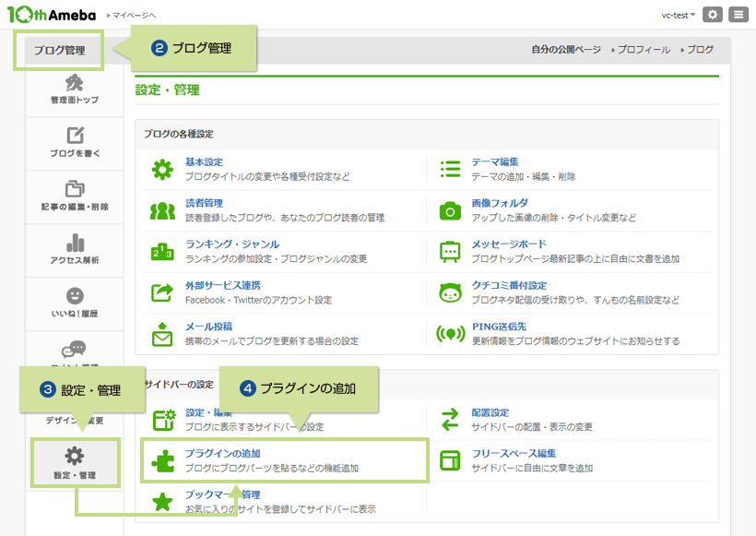Open PING送信先 link
Screen dimensions: 756x536
click(x=499, y=327)
